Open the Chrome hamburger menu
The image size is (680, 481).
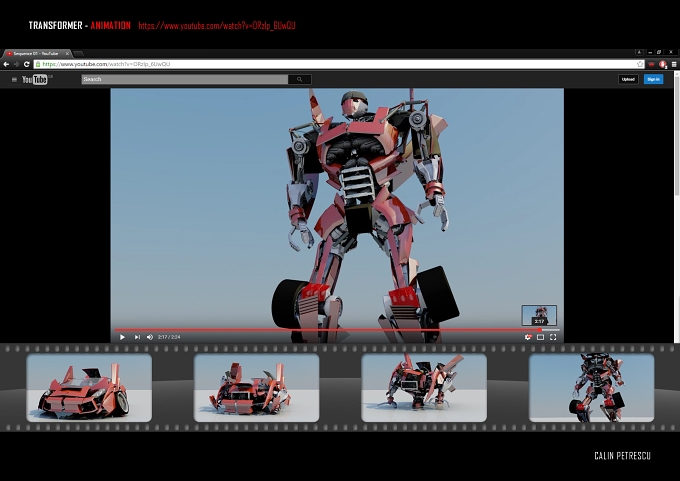[x=674, y=64]
